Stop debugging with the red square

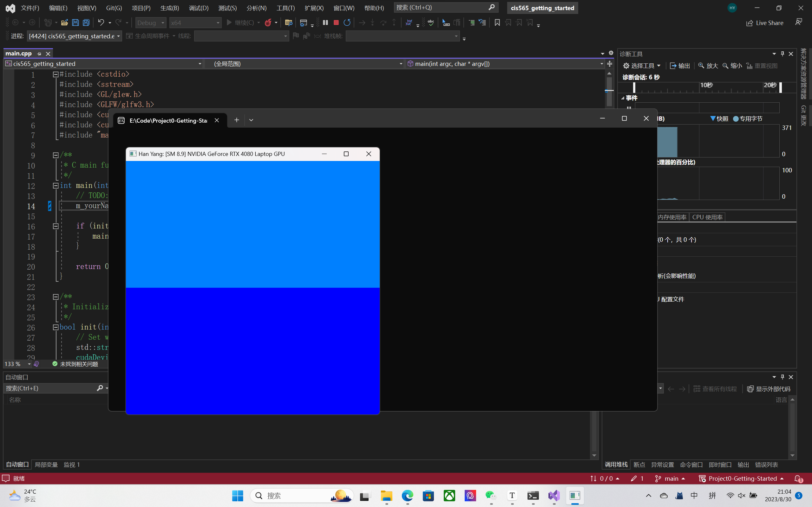coord(336,22)
